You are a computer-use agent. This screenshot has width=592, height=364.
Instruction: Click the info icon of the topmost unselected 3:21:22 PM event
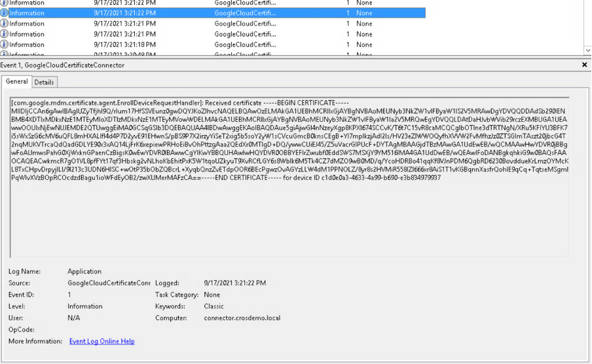pos(5,3)
